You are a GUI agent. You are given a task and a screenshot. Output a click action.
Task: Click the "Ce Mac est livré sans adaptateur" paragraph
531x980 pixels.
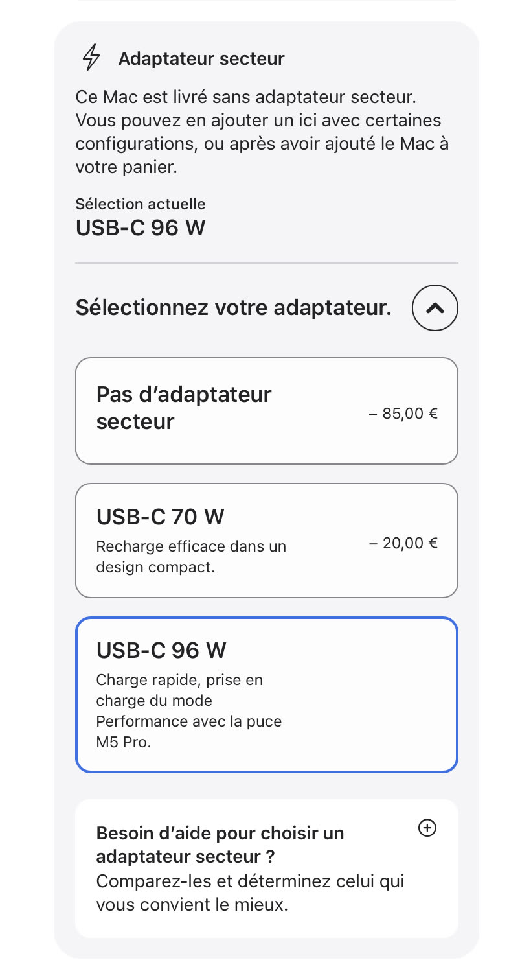pos(262,132)
